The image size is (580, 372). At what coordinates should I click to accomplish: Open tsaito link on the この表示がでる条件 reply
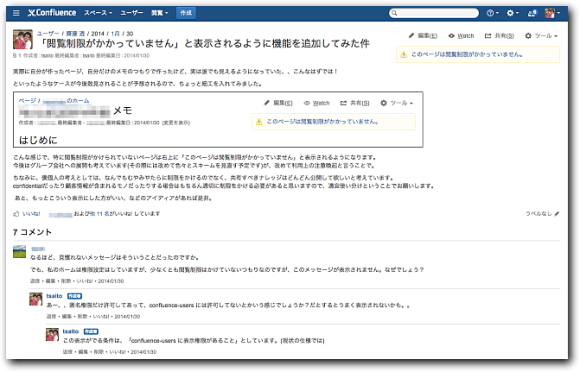point(71,331)
